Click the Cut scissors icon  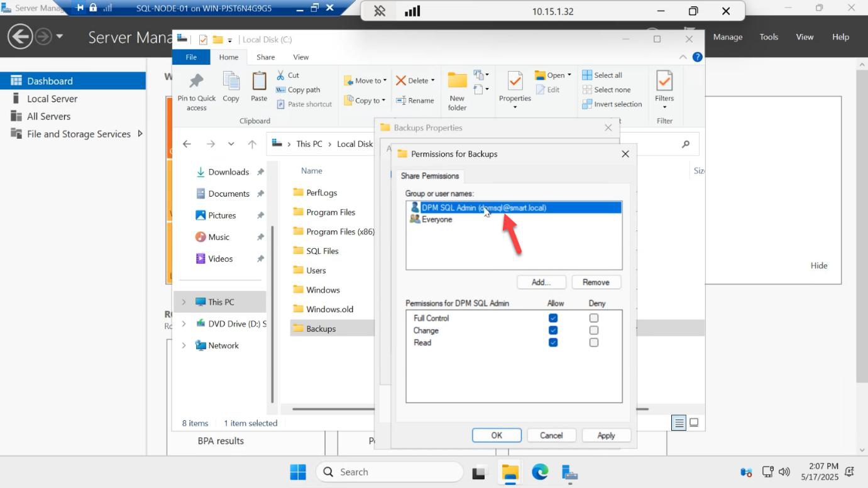tap(280, 75)
